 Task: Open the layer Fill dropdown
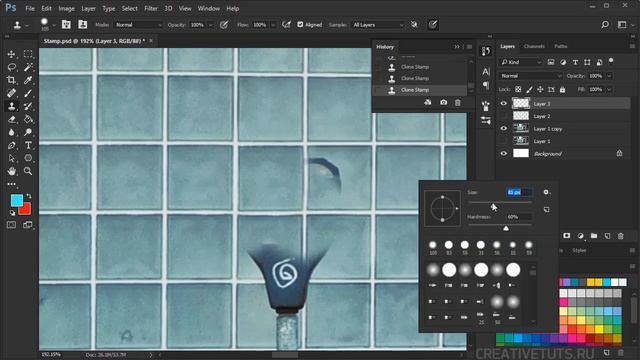(609, 89)
